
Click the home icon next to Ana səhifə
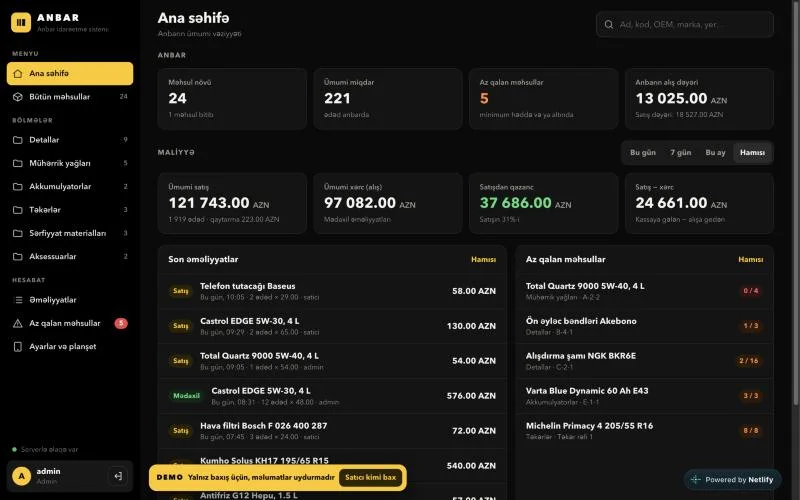coord(18,73)
